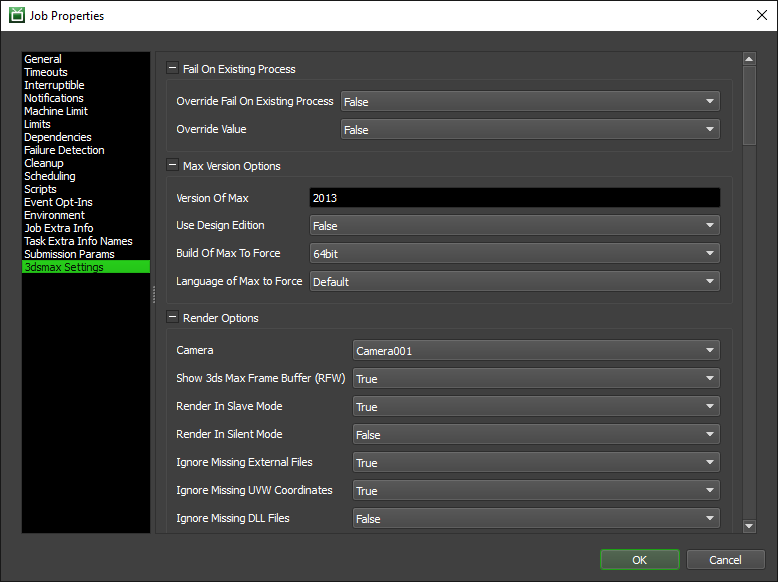Open the Machine Limit settings page

pyautogui.click(x=57, y=111)
